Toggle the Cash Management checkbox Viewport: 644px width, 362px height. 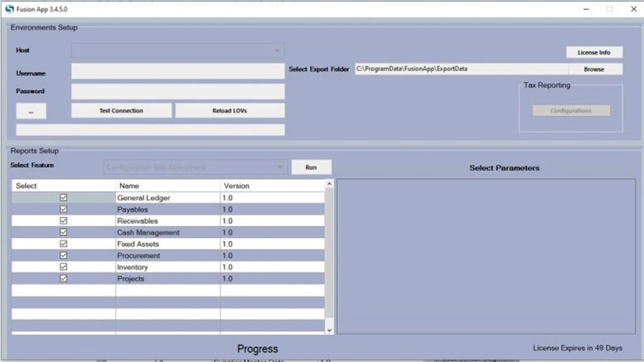pyautogui.click(x=64, y=232)
